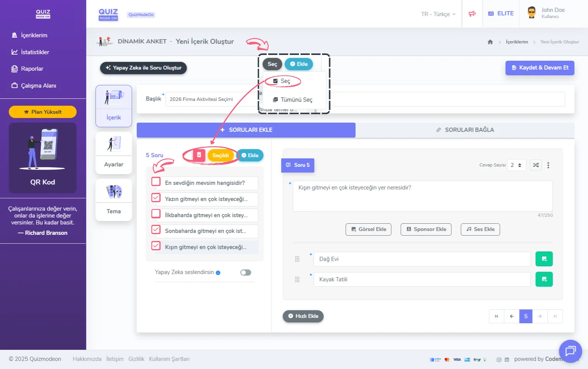This screenshot has height=369, width=588.
Task: Open the Cevap Sayısı number selector
Action: click(516, 165)
